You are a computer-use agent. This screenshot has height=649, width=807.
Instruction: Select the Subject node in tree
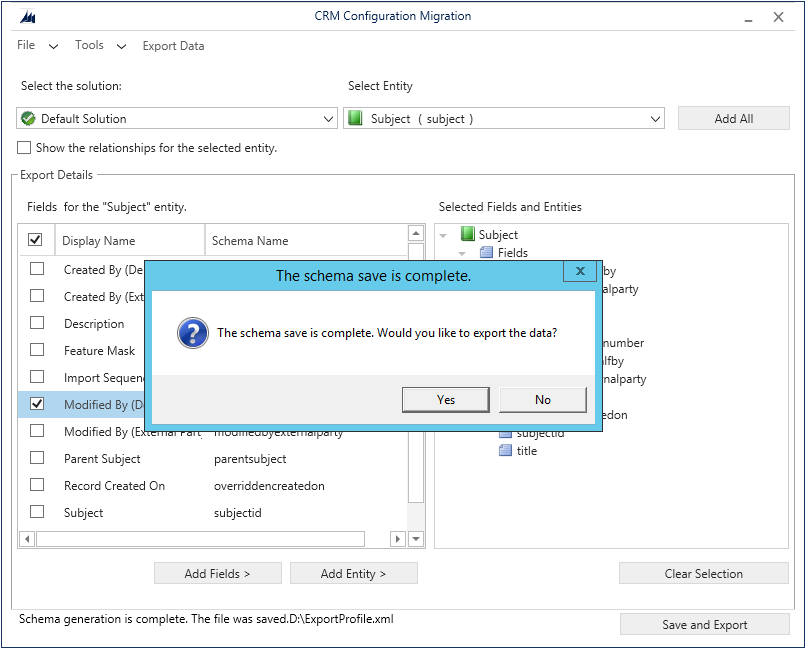498,235
